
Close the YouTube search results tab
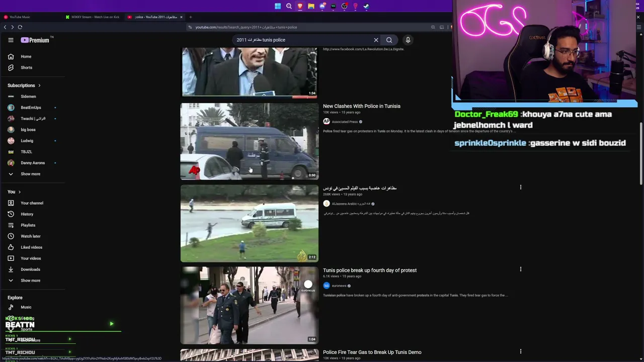click(182, 17)
